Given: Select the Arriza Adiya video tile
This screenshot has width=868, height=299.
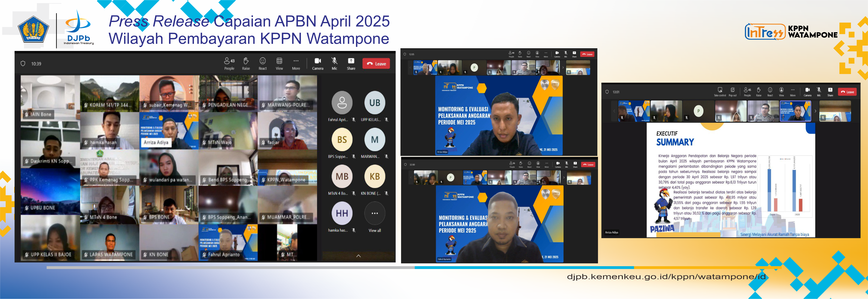Looking at the screenshot, I should pos(169,131).
